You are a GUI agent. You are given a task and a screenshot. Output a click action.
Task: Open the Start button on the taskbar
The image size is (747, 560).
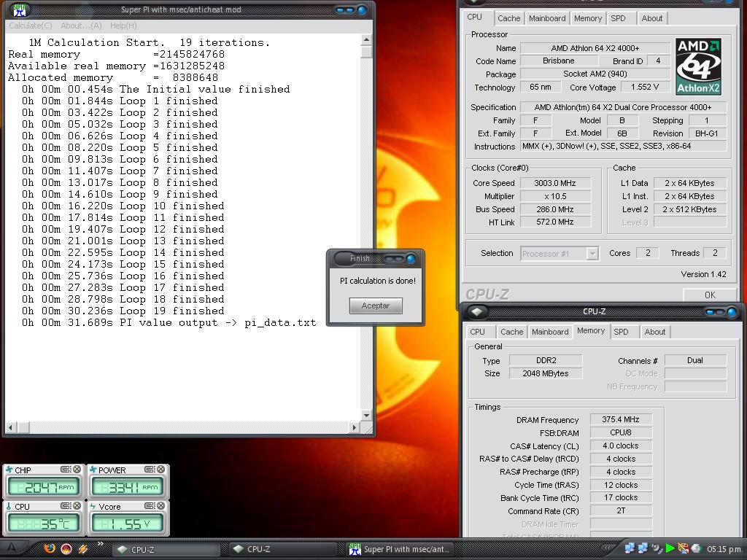coord(12,548)
